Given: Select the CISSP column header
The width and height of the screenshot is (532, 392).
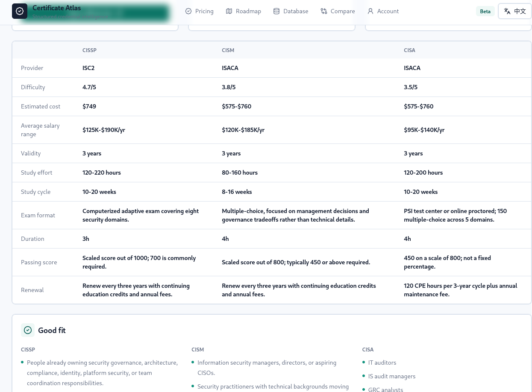Looking at the screenshot, I should pos(90,50).
